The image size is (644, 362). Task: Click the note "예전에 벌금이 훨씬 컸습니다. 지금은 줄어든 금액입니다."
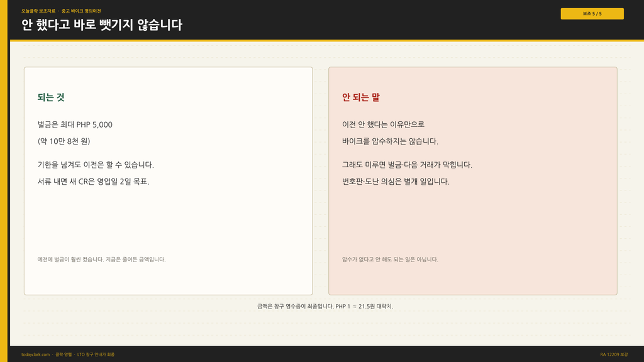click(101, 260)
